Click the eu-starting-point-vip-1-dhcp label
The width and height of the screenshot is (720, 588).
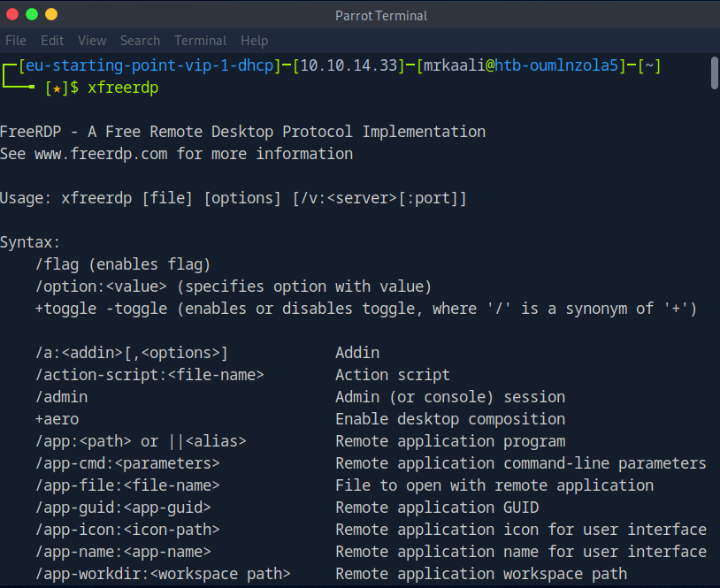tap(146, 66)
